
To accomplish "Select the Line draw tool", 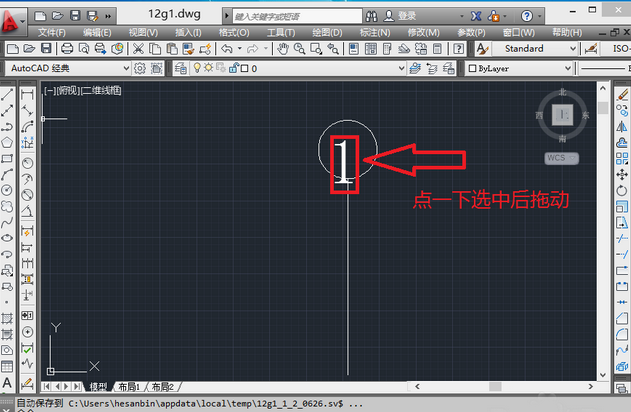I will coord(7,95).
